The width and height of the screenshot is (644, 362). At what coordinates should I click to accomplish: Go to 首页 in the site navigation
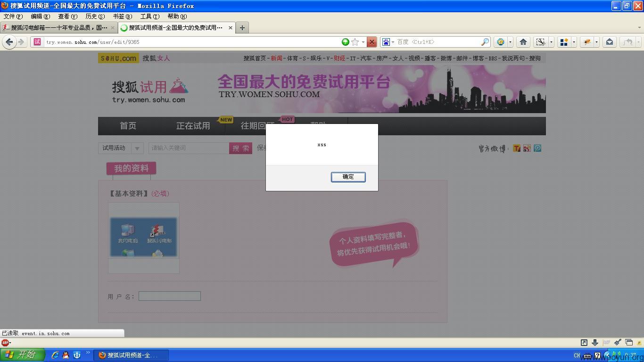(x=128, y=126)
